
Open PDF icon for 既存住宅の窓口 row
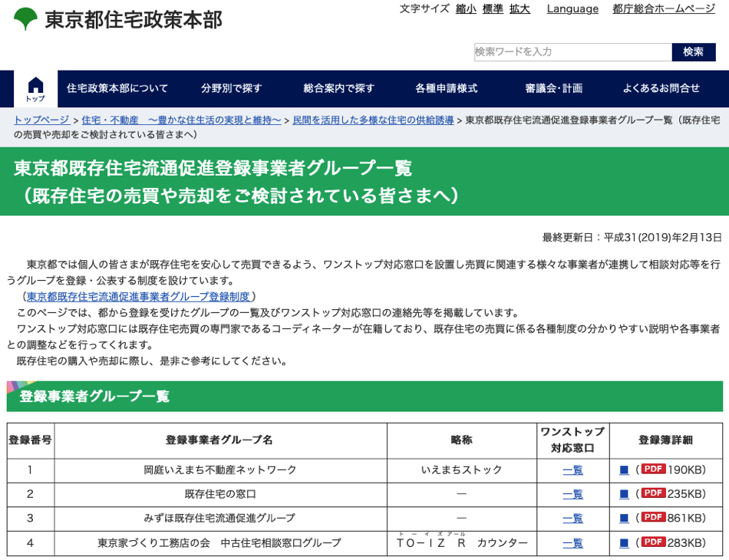pos(653,493)
